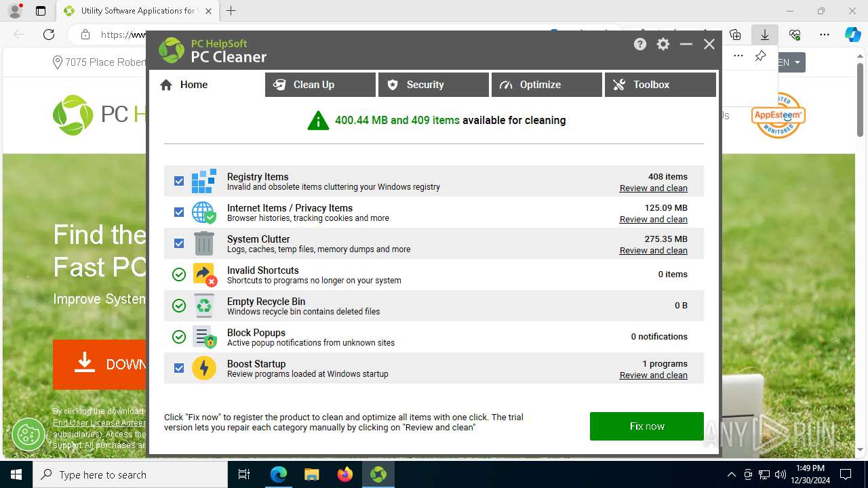Switch to the Home tab
Image resolution: width=868 pixels, height=488 pixels.
(x=206, y=85)
